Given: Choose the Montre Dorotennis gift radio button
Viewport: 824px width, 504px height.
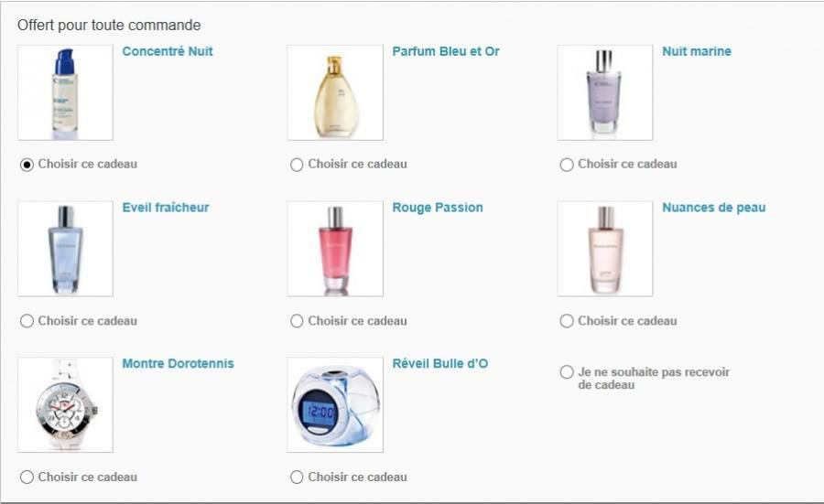Looking at the screenshot, I should point(27,477).
